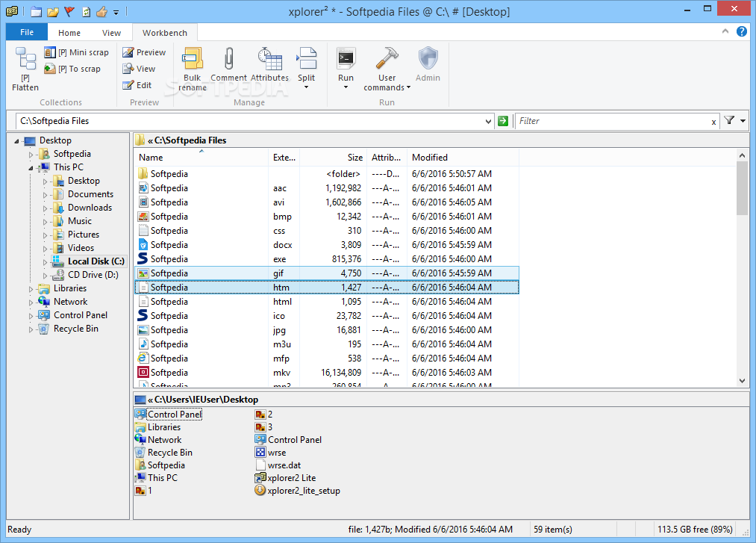Click the refresh page quick access icon
The height and width of the screenshot is (543, 756).
point(86,11)
